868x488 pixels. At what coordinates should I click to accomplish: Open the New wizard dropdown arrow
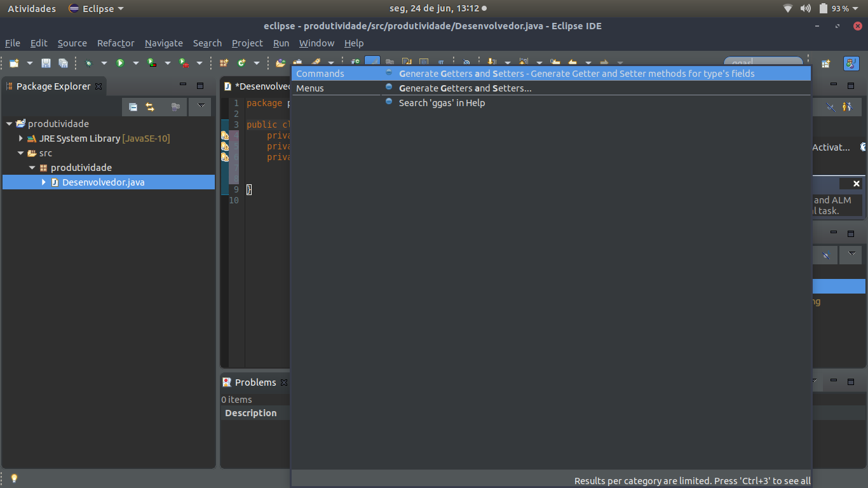29,63
